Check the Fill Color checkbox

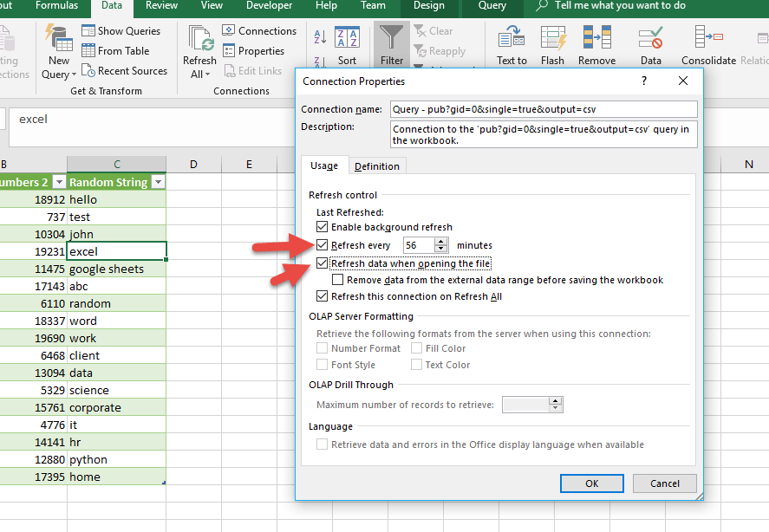point(416,348)
